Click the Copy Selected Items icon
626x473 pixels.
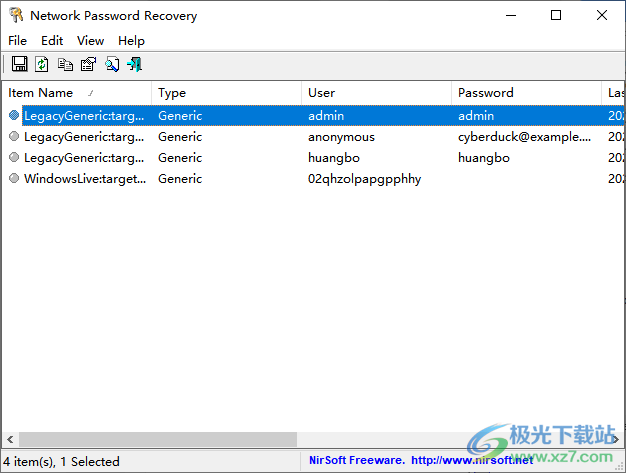point(65,64)
